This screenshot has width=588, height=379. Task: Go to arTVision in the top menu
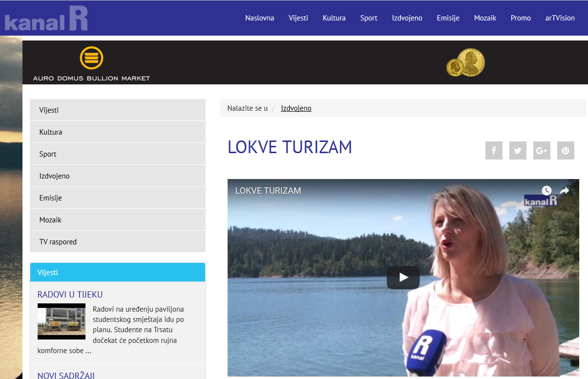pyautogui.click(x=560, y=18)
